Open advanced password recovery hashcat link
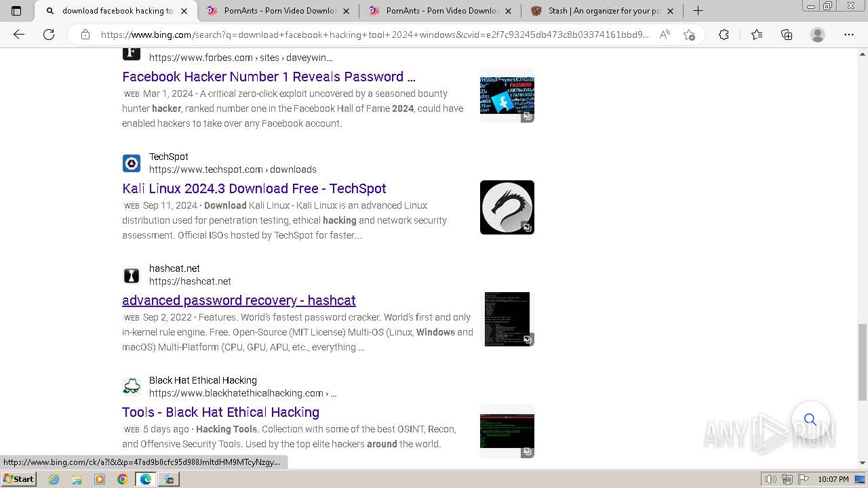 [x=239, y=300]
